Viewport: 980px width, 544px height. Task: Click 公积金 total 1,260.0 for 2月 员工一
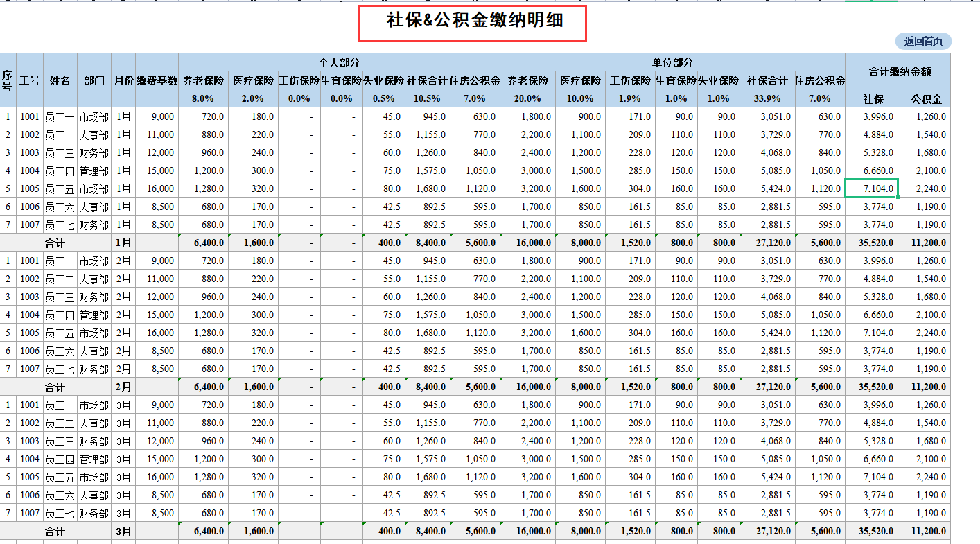pyautogui.click(x=924, y=261)
